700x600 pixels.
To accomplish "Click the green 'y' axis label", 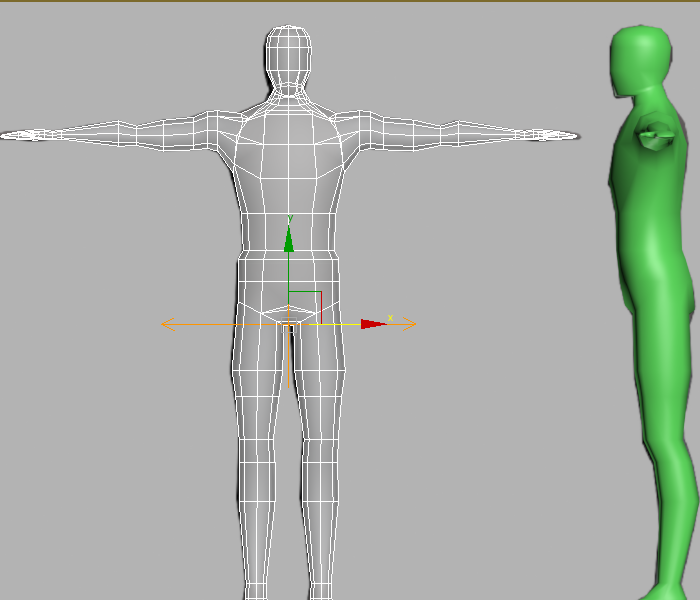I will [x=291, y=218].
